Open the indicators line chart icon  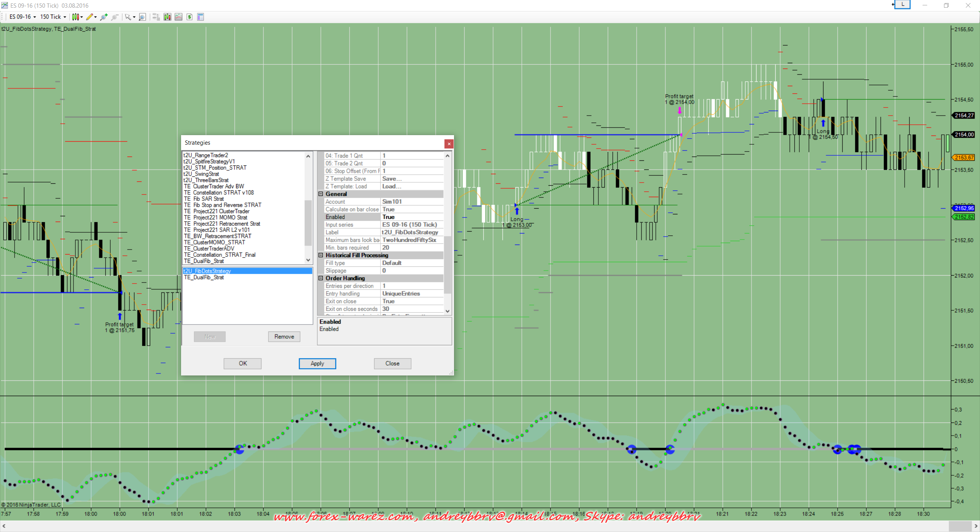[x=178, y=17]
